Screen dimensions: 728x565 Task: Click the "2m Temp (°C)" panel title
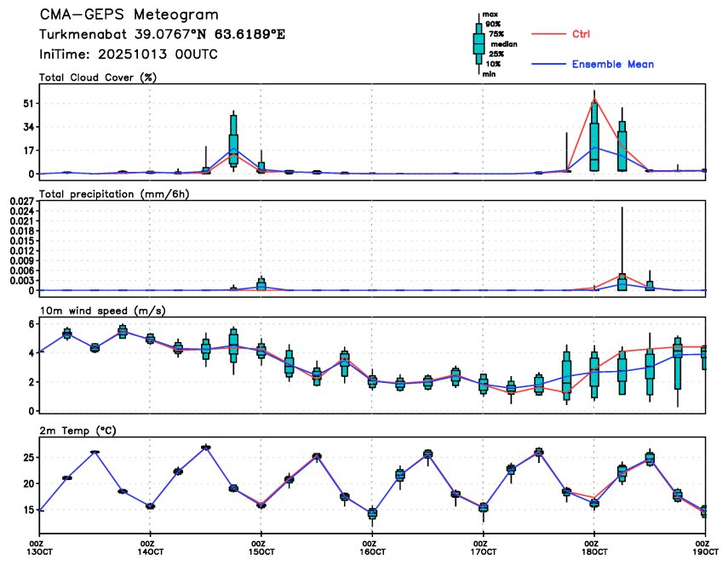(76, 429)
